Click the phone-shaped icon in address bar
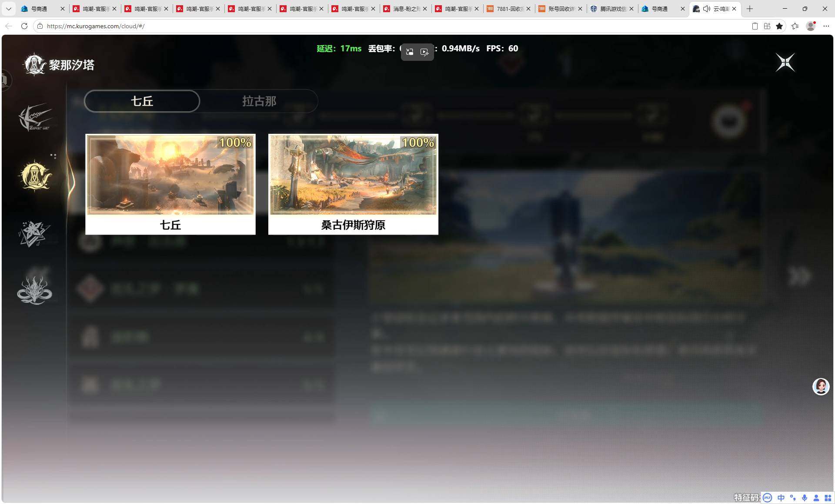 coord(755,26)
